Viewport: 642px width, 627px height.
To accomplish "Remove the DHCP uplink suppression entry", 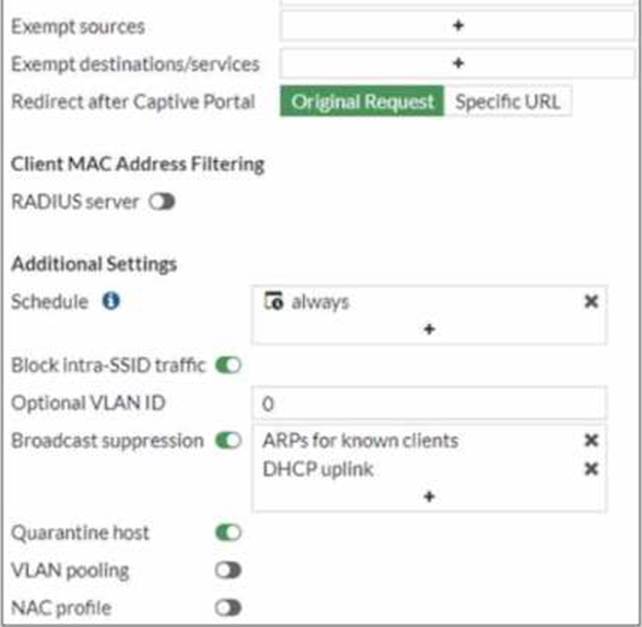I will tap(591, 469).
